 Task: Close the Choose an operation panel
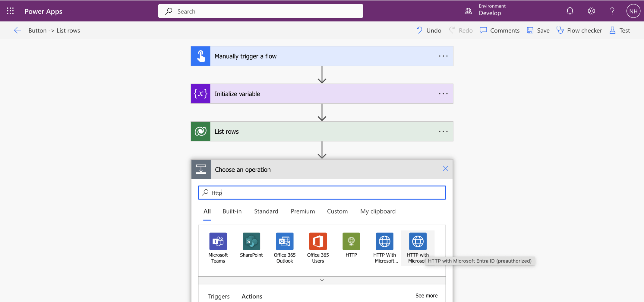coord(445,168)
